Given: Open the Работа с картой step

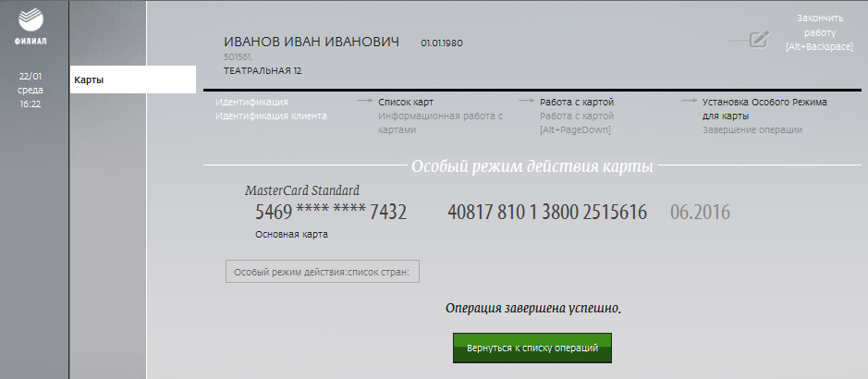Looking at the screenshot, I should [x=577, y=103].
